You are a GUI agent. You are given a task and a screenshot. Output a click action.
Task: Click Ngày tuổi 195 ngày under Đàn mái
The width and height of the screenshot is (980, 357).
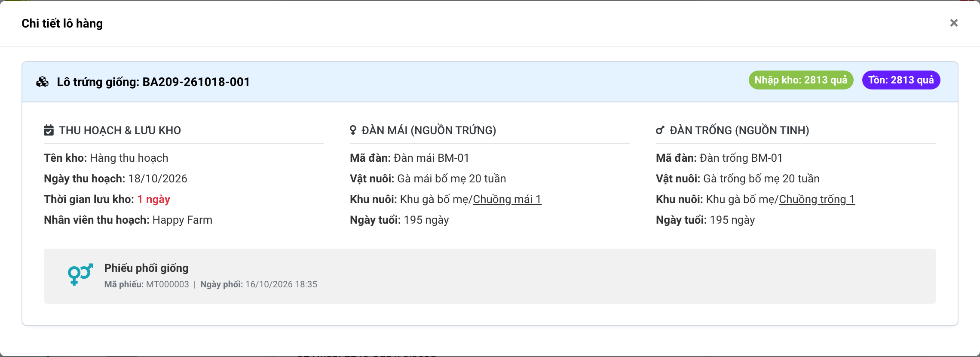point(399,220)
